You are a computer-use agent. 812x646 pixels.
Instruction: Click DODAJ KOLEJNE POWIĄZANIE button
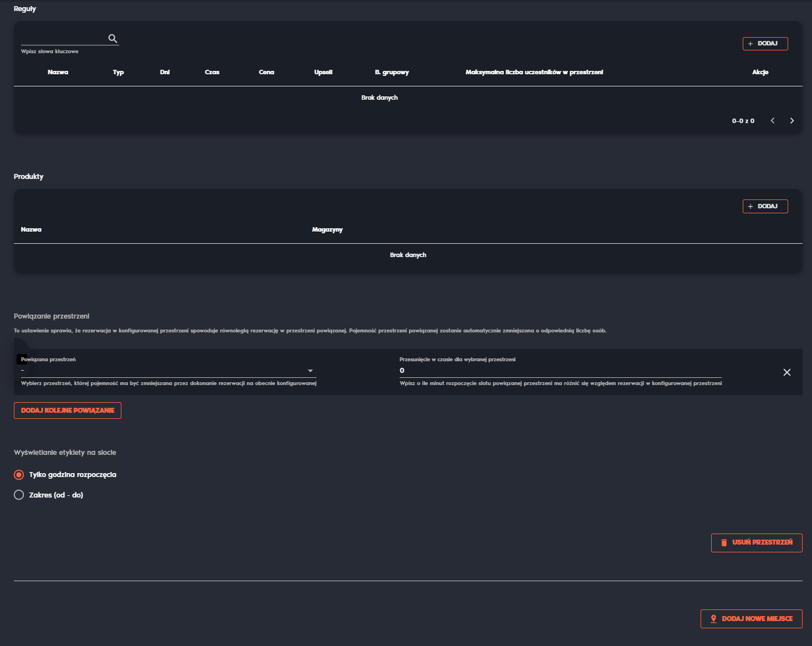click(68, 411)
